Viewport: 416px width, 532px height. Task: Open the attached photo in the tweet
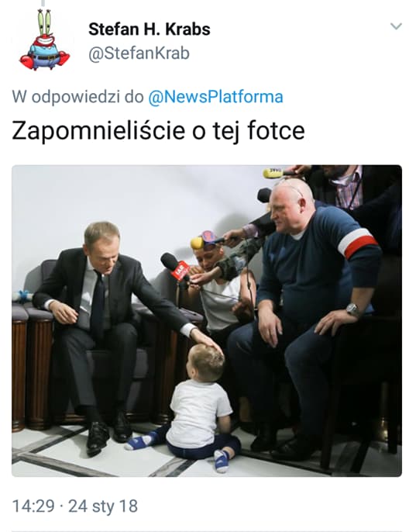(x=207, y=320)
